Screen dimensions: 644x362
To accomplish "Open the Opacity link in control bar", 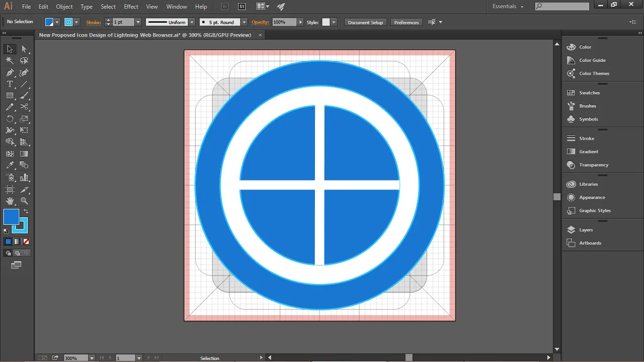I will 260,22.
